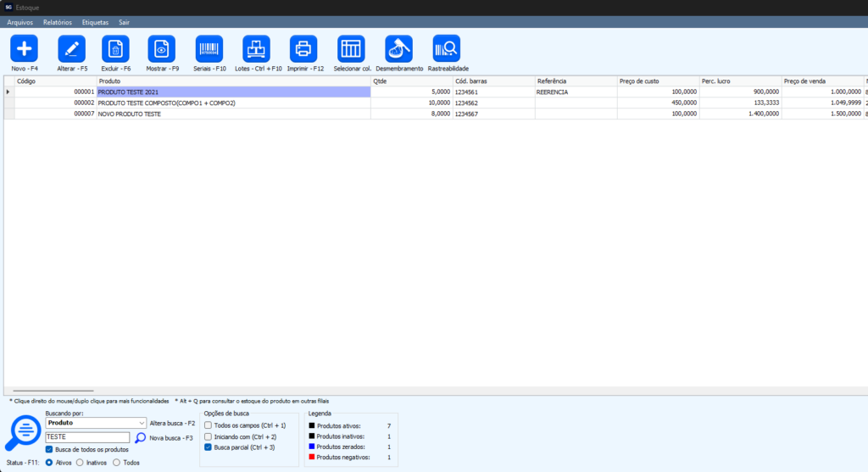Click the Imprimir - F12 printer icon

pos(303,48)
